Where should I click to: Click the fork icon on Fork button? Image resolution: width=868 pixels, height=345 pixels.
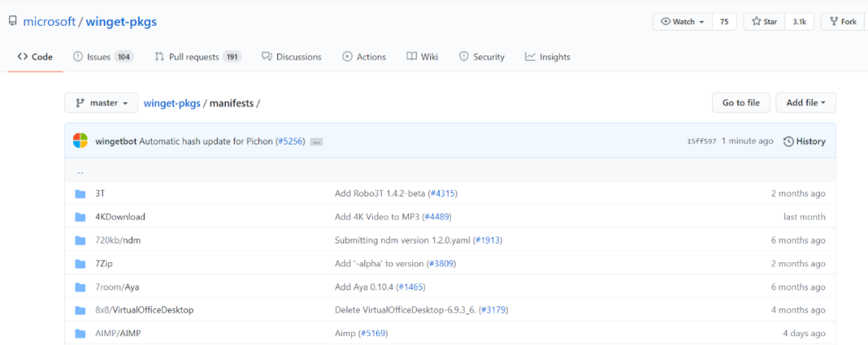(833, 22)
